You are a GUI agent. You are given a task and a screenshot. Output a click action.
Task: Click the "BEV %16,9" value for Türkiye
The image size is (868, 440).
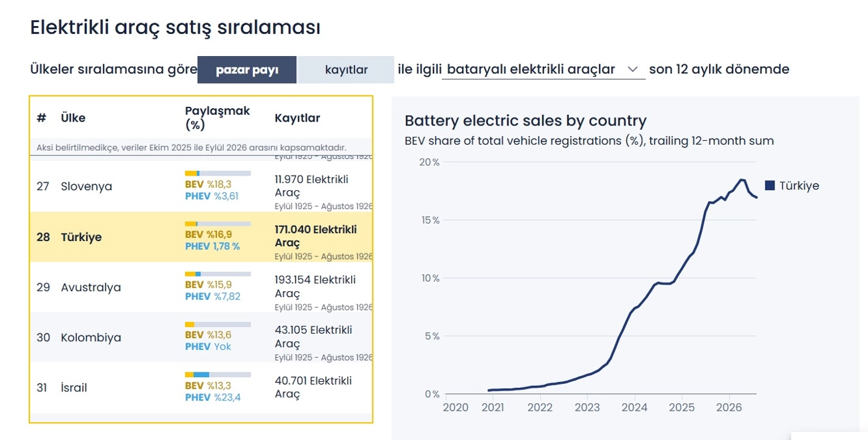[x=208, y=234]
